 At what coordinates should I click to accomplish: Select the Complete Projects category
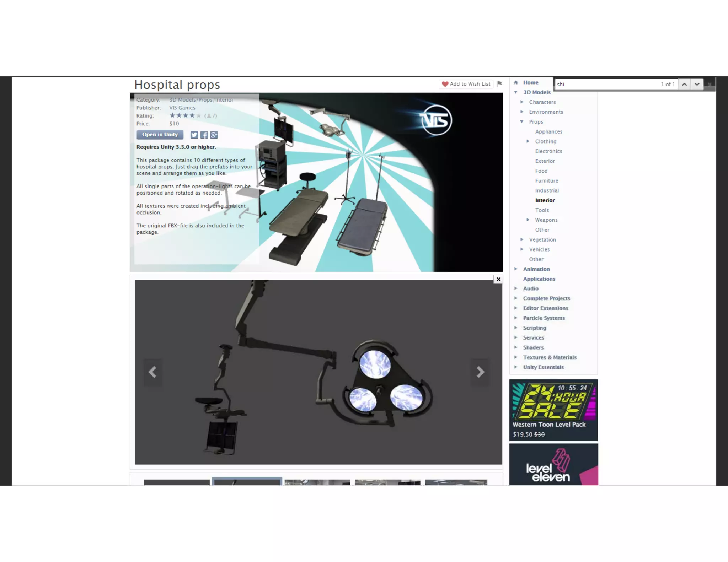coord(546,298)
